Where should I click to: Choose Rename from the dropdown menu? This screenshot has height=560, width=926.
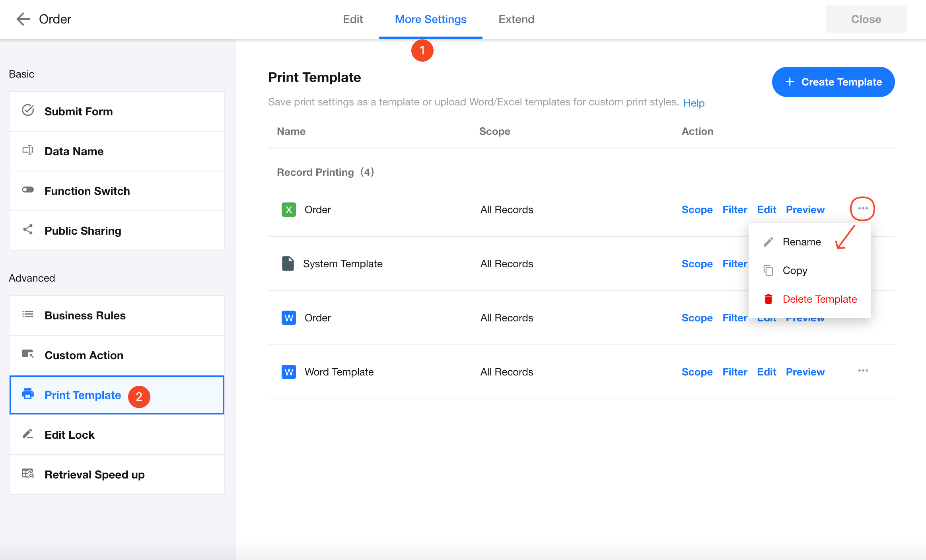[x=801, y=242]
